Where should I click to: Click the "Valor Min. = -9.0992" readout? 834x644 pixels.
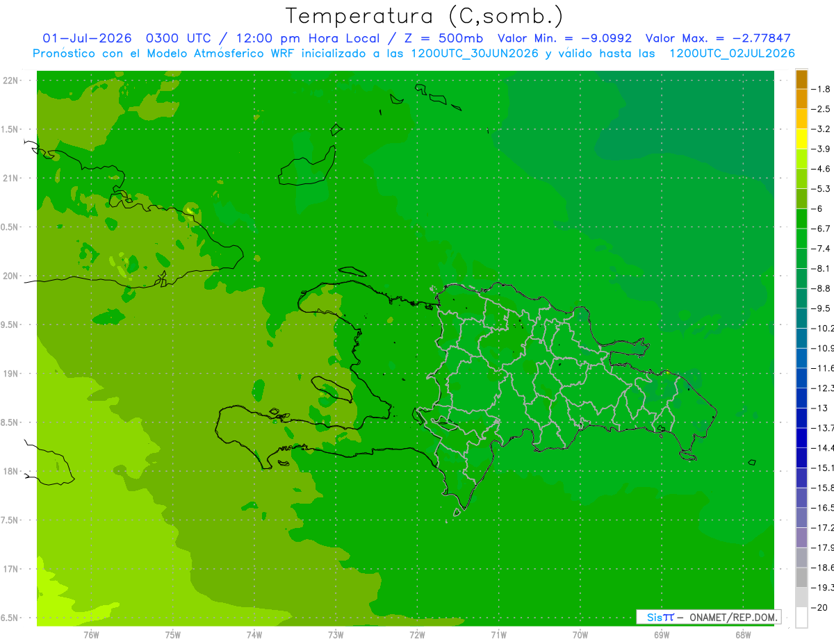(x=565, y=38)
